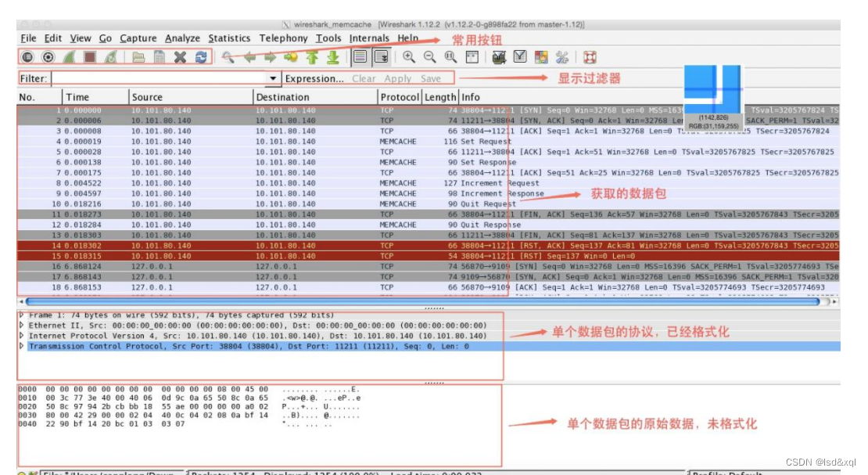Stop the running capture
868x475 pixels.
pyautogui.click(x=90, y=57)
